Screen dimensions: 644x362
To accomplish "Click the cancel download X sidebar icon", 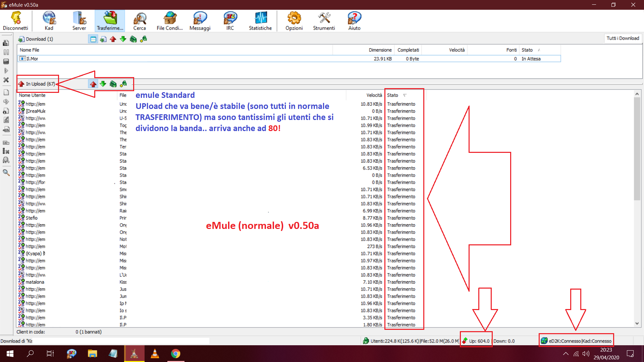I will click(x=6, y=80).
